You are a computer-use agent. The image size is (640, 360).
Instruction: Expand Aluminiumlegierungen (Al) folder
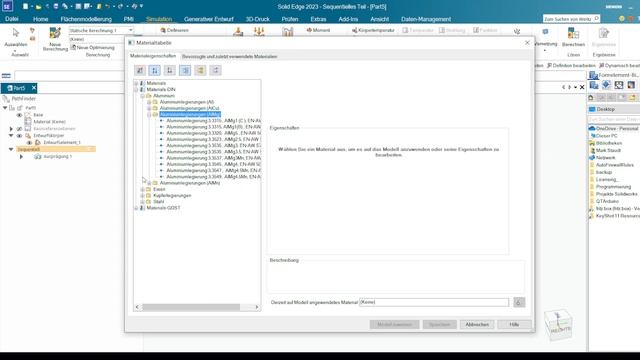coord(149,102)
